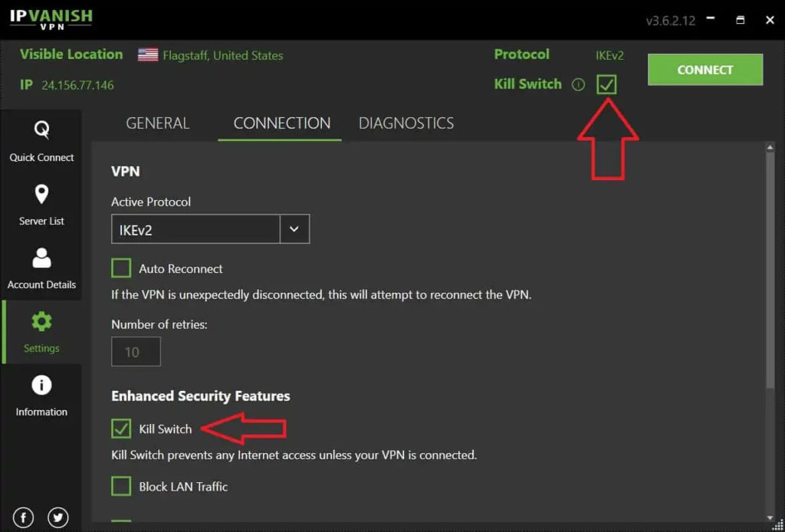The height and width of the screenshot is (532, 785).
Task: Open Quick Connect from the sidebar
Action: (x=41, y=141)
